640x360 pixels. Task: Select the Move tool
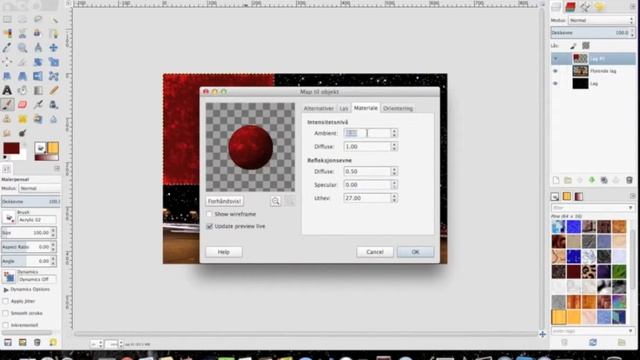53,48
